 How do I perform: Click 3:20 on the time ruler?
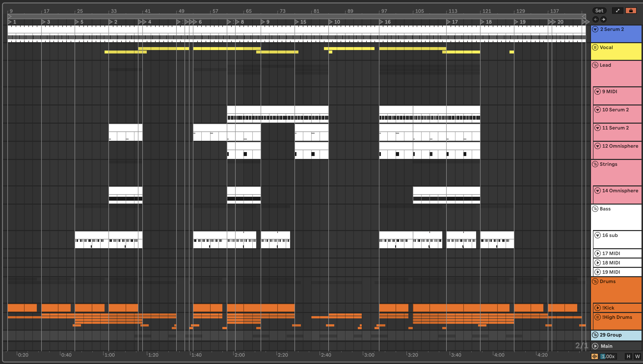click(413, 355)
